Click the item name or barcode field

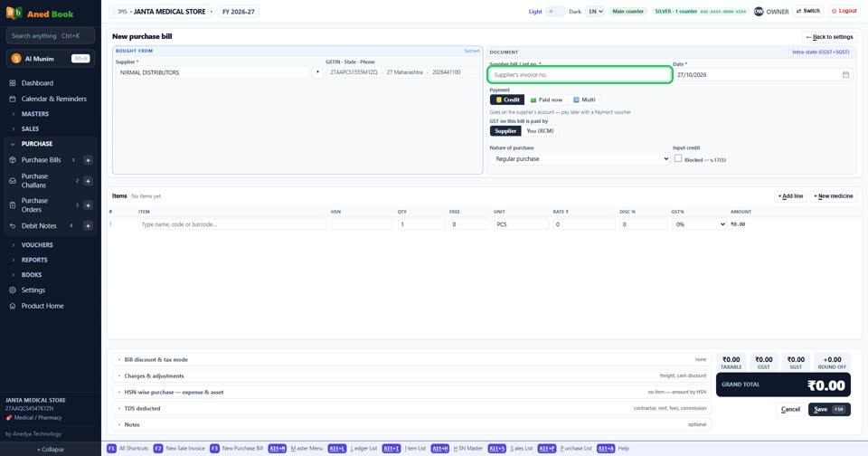coord(232,224)
